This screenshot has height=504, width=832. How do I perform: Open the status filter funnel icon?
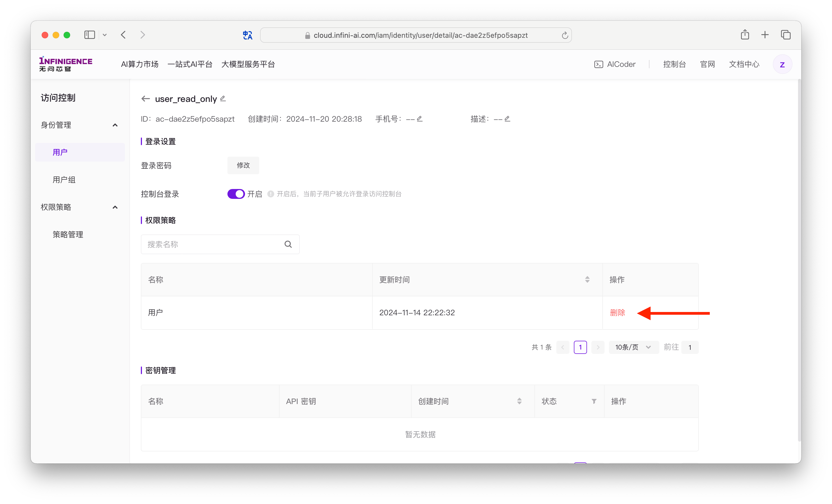coord(594,401)
